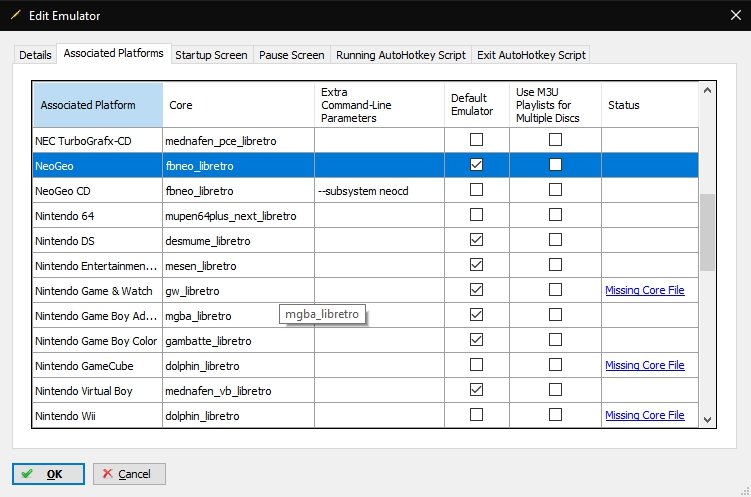Screen dimensions: 751x497
Task: Uncheck Default Emulator for Nintendo Game Boy Color
Action: pyautogui.click(x=476, y=339)
